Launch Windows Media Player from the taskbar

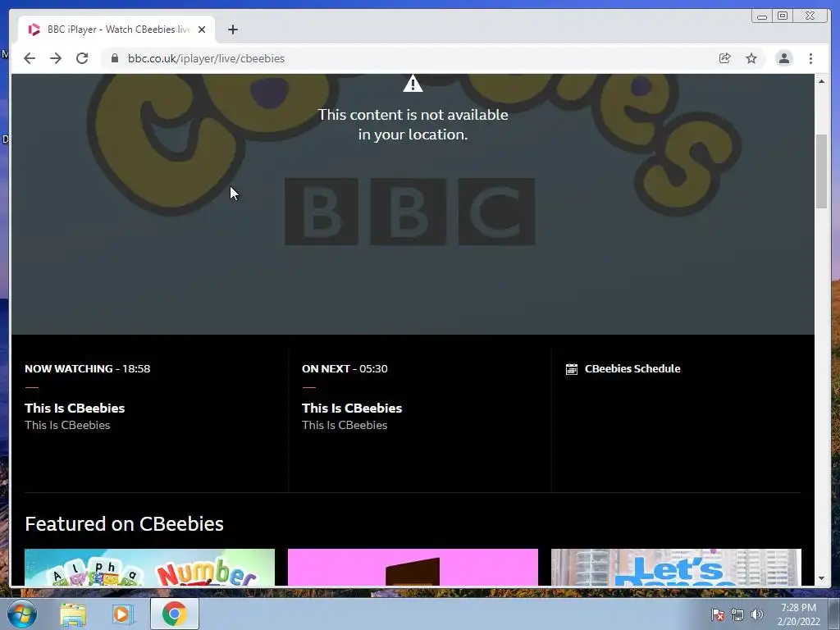122,614
